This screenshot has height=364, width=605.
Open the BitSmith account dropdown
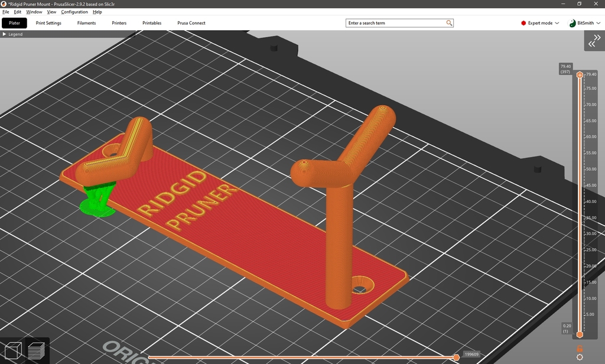[x=584, y=23]
